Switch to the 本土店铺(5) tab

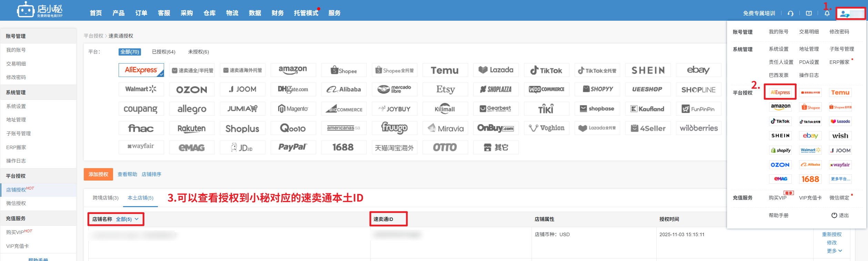click(141, 198)
